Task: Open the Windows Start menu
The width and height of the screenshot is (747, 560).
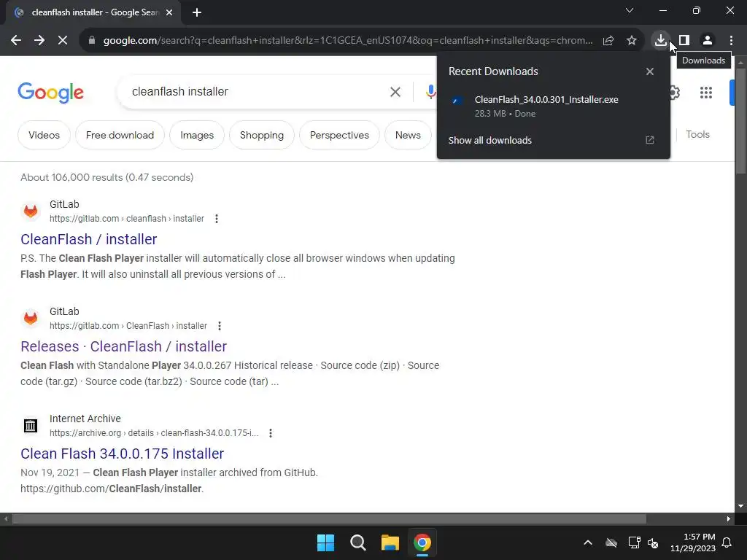Action: tap(326, 542)
